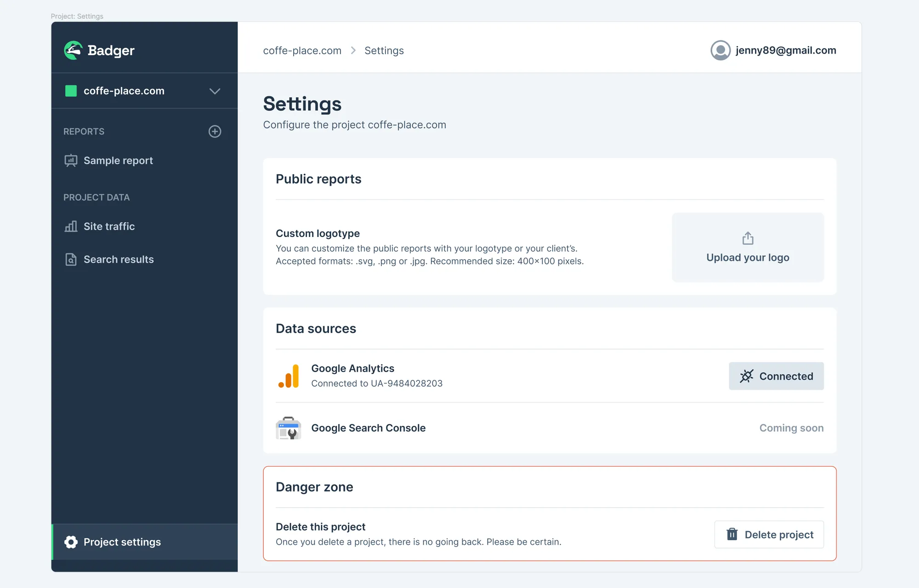The height and width of the screenshot is (588, 919).
Task: Click the Site traffic bar chart icon
Action: point(71,226)
